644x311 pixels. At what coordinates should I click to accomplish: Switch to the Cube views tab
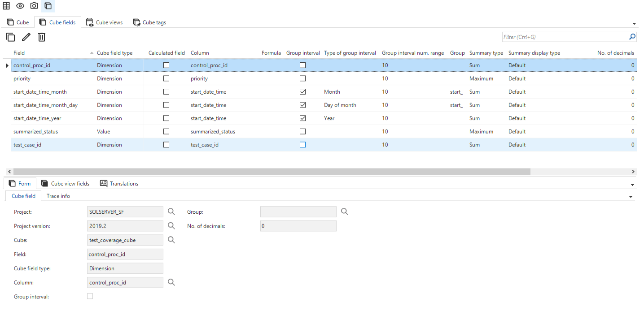tap(104, 22)
